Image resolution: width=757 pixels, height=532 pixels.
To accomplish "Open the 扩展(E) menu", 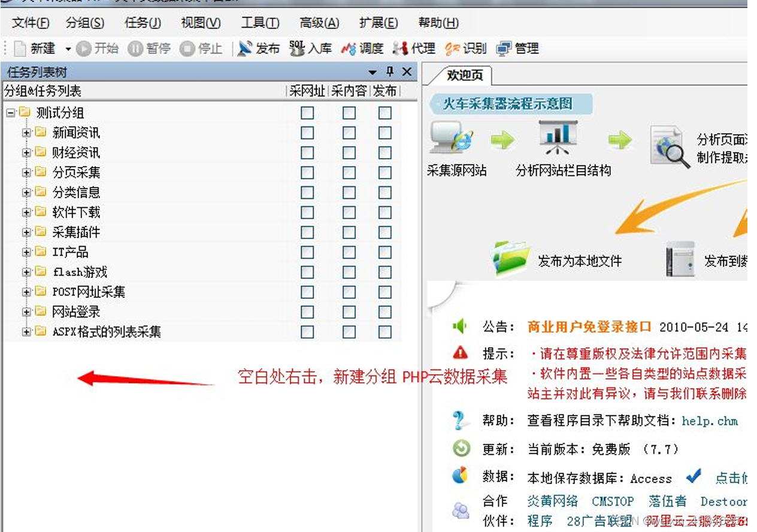I will tap(378, 23).
